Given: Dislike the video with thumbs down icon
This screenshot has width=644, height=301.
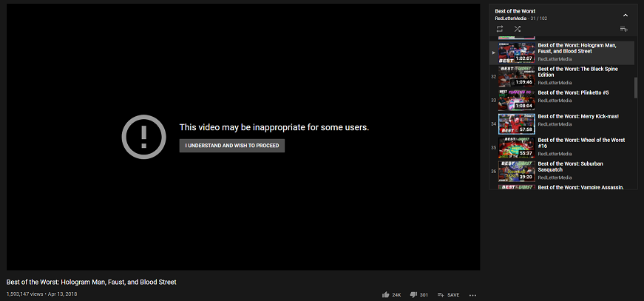Looking at the screenshot, I should coord(413,295).
